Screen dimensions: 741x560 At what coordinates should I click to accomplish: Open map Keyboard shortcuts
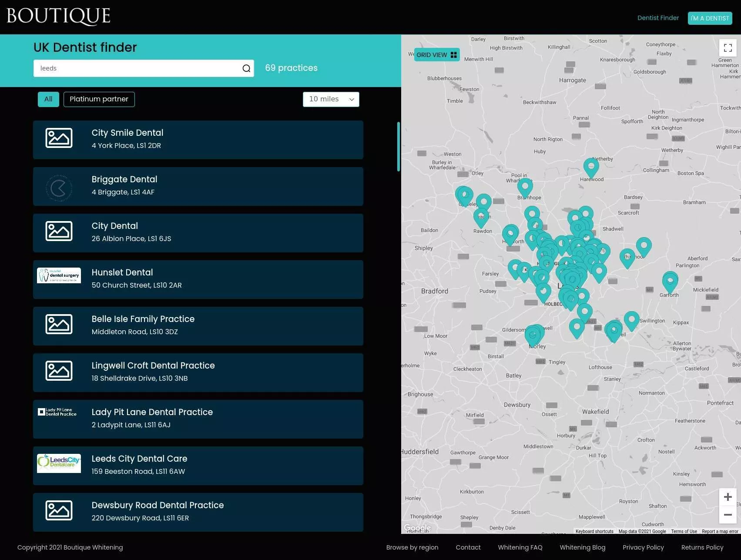594,531
